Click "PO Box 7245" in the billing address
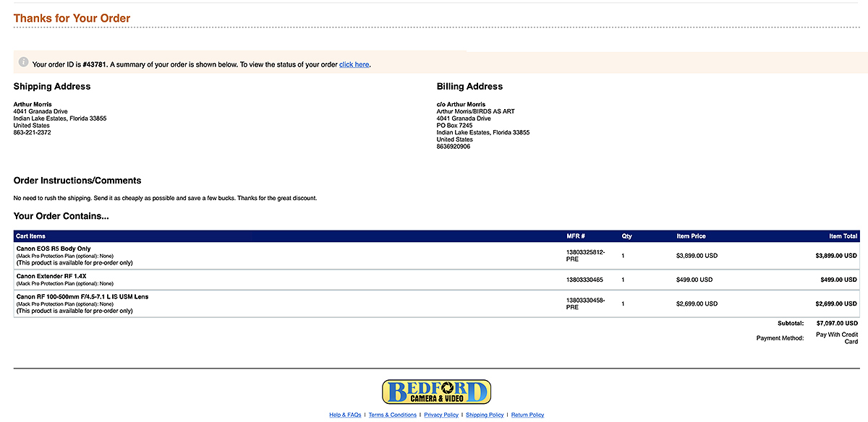The image size is (868, 422). pyautogui.click(x=455, y=126)
